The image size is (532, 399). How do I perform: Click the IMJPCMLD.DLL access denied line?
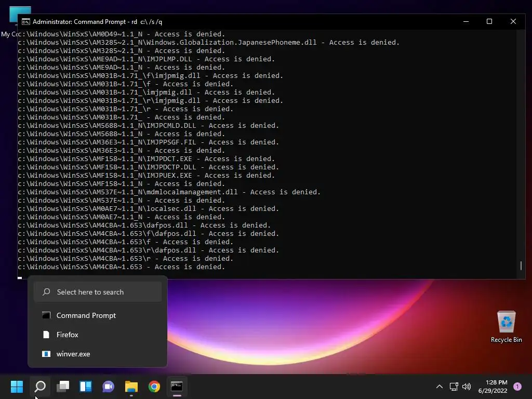(x=148, y=126)
